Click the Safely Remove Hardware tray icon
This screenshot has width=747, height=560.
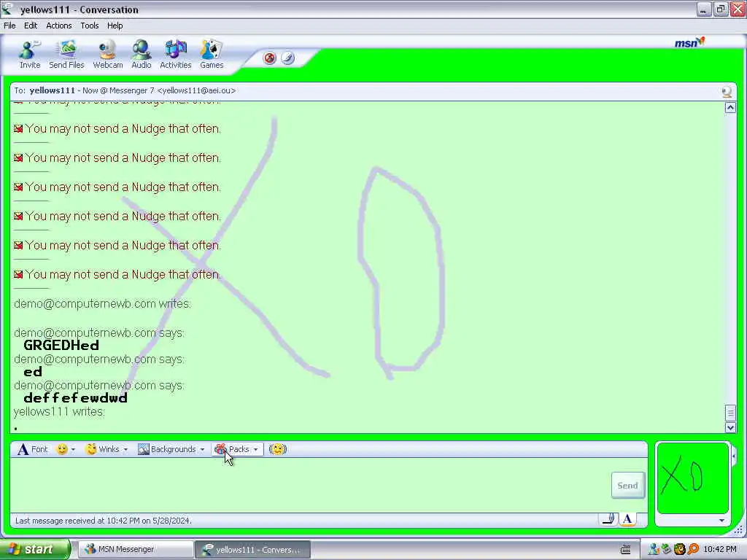click(667, 550)
